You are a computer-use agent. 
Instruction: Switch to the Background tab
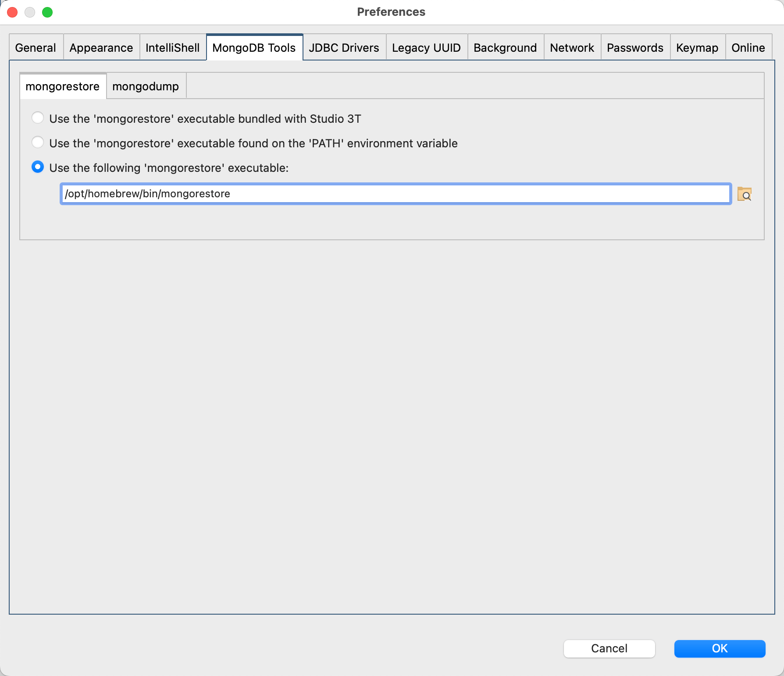(x=505, y=48)
